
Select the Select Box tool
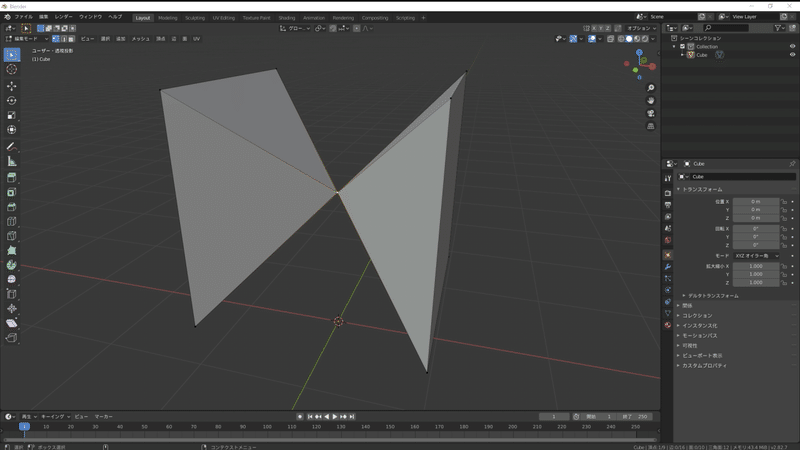pos(12,55)
